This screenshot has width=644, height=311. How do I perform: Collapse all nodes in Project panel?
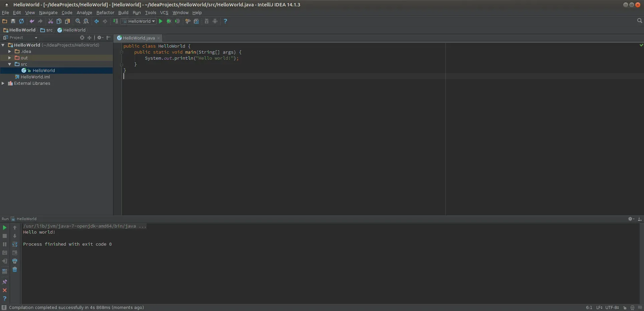pyautogui.click(x=89, y=38)
